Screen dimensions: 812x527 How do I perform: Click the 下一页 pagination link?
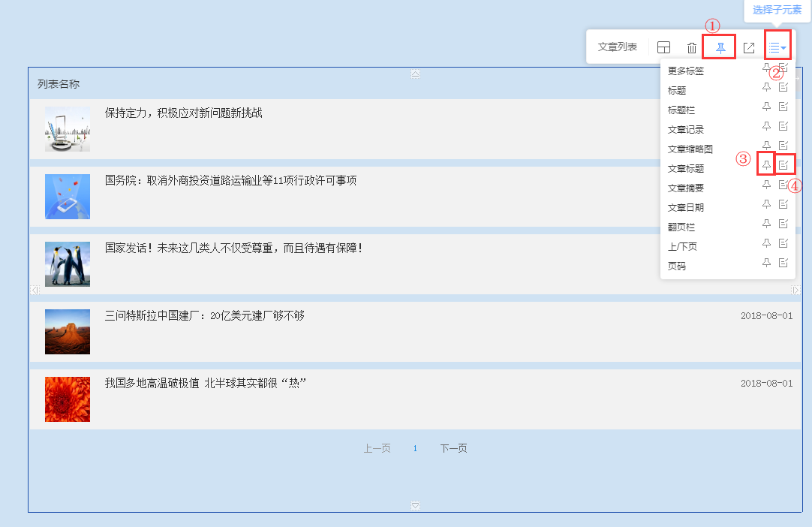453,449
